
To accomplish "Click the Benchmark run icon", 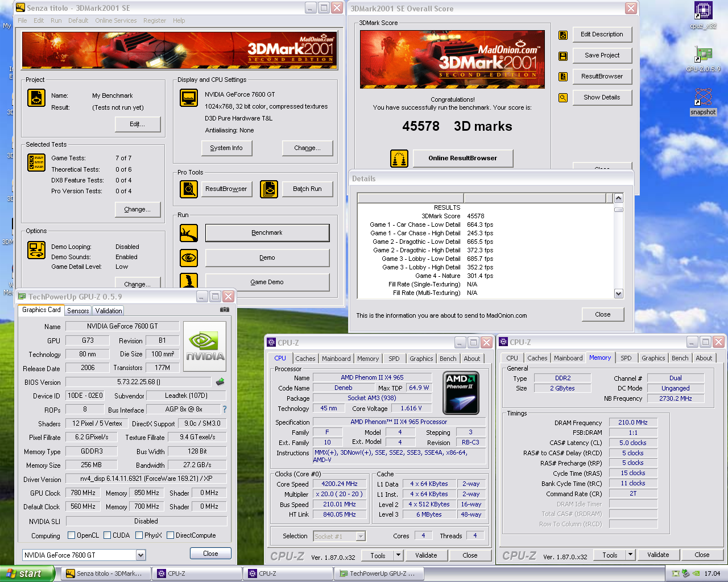I will click(x=189, y=233).
